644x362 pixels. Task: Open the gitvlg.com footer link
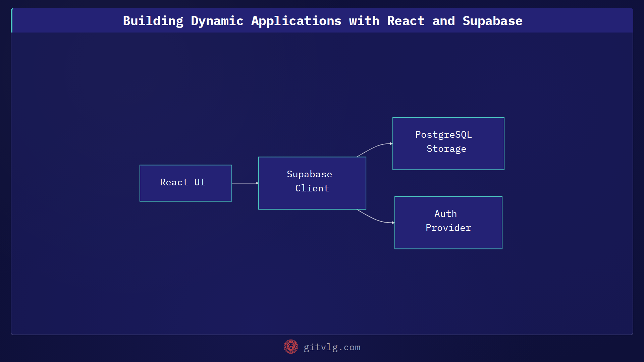[332, 347]
